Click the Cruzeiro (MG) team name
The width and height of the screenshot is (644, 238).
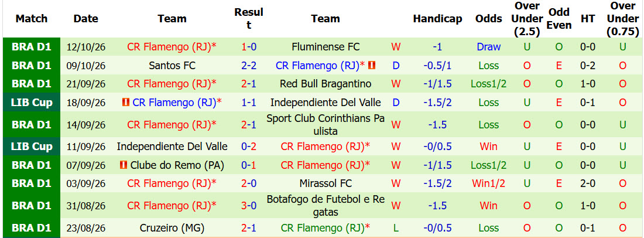pos(172,227)
